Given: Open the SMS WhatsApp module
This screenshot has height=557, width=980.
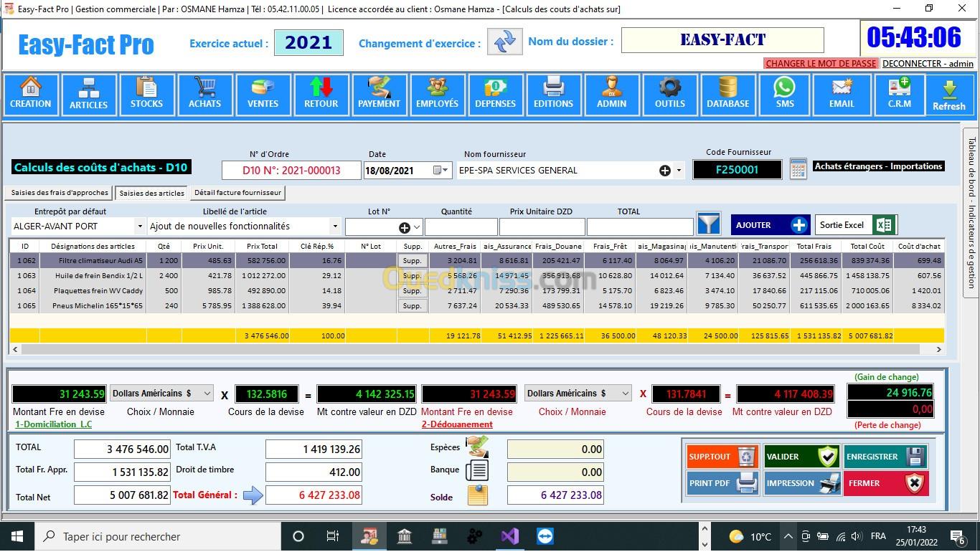Looking at the screenshot, I should pos(784,95).
